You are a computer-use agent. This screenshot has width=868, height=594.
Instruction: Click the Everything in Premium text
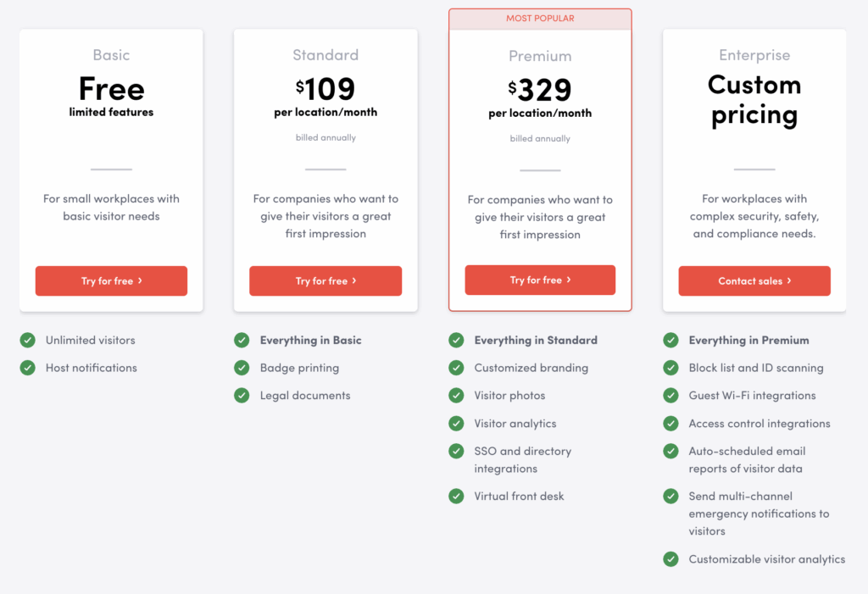748,341
